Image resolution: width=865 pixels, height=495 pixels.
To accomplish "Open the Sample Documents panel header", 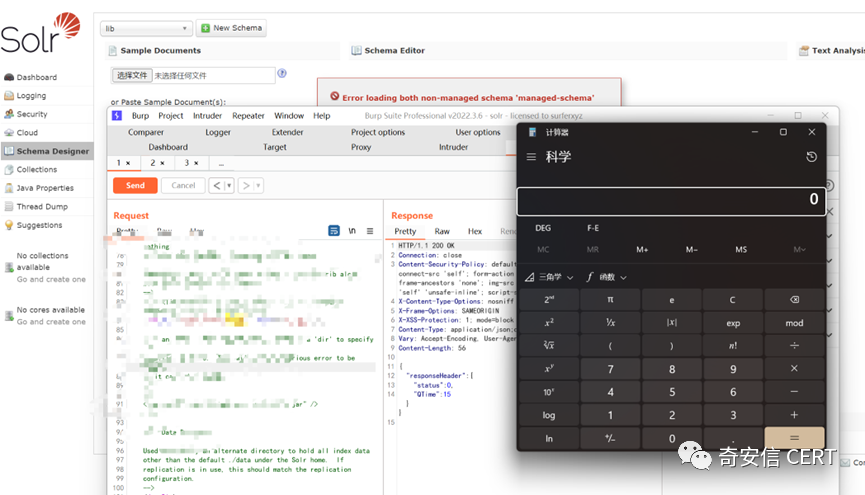I will point(222,51).
